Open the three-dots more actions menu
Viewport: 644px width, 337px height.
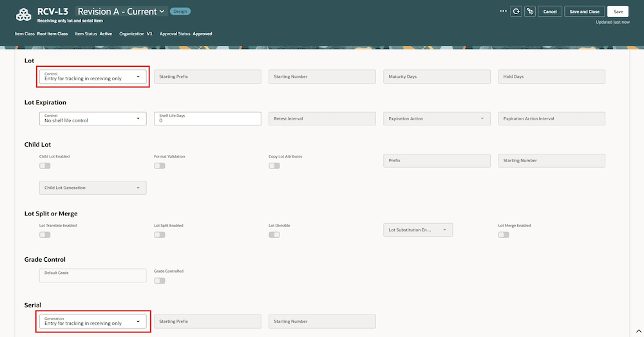coord(503,11)
